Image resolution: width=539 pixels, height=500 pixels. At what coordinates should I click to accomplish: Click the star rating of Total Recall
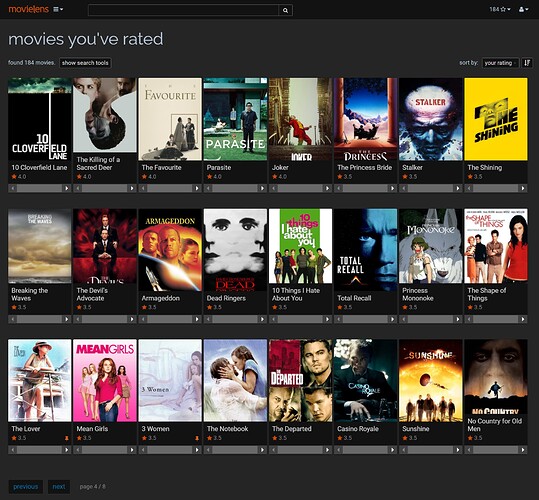(344, 307)
